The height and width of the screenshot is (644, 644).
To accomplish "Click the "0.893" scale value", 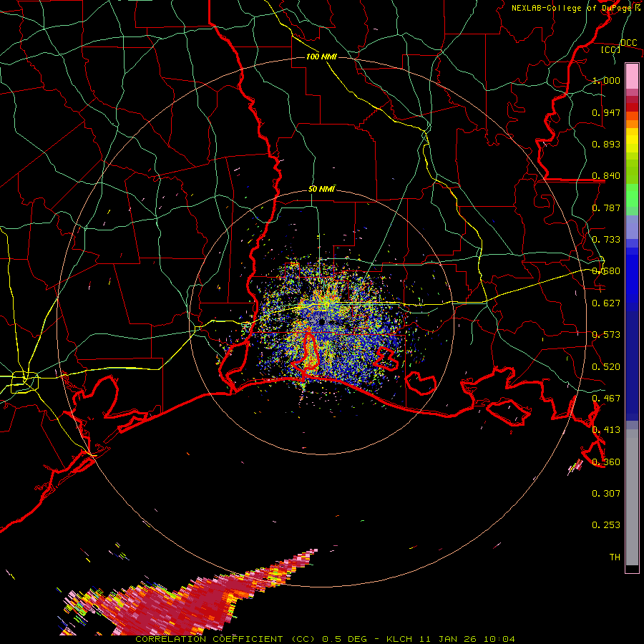I will [606, 144].
